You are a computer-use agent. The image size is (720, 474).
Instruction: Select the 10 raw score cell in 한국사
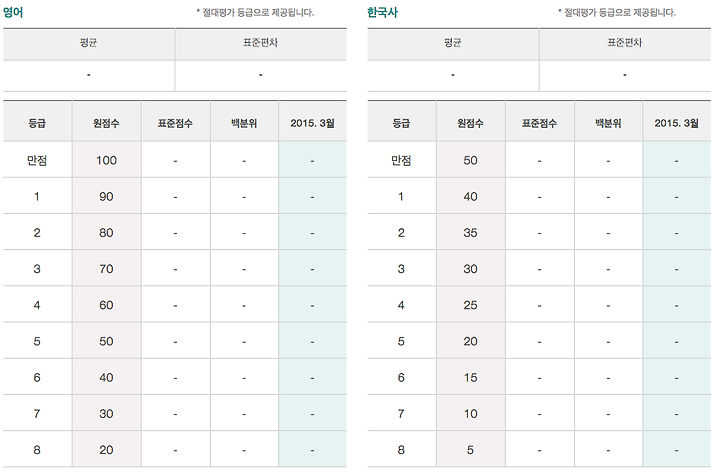470,414
